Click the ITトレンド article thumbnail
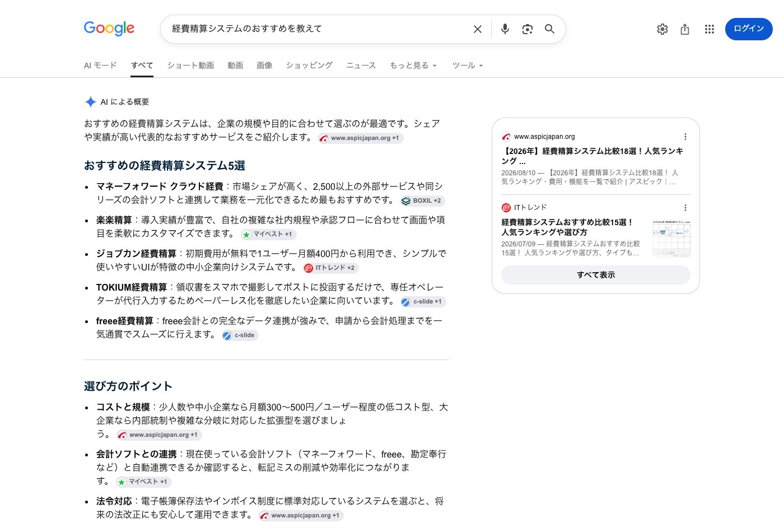This screenshot has height=532, width=784. point(671,239)
